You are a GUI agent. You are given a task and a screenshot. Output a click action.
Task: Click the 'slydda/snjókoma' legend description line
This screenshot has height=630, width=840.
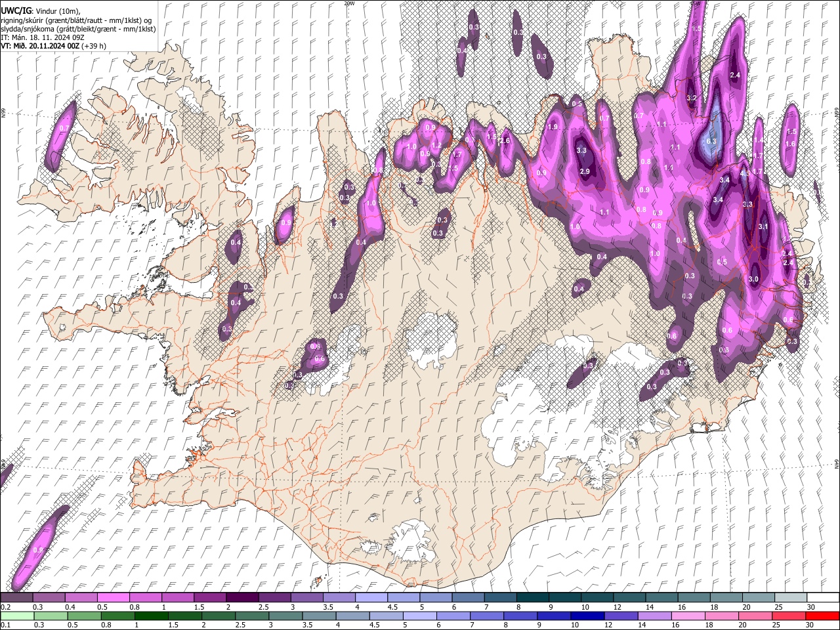point(78,30)
